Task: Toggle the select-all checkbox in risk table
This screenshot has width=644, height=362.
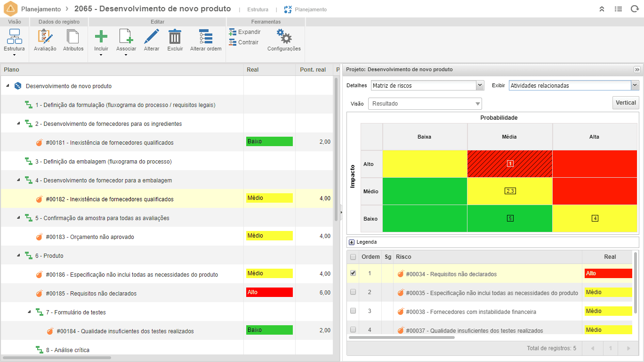Action: [x=353, y=257]
